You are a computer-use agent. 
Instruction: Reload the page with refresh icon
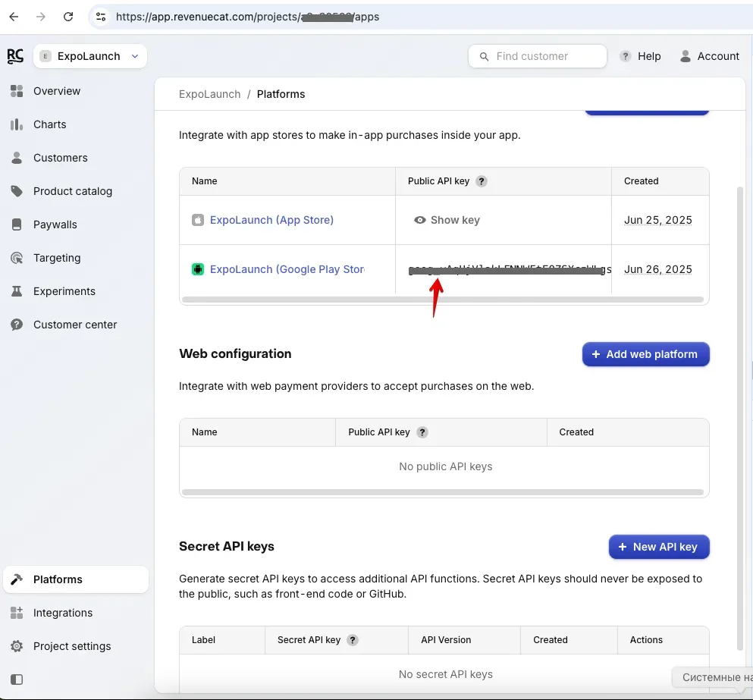click(x=68, y=17)
